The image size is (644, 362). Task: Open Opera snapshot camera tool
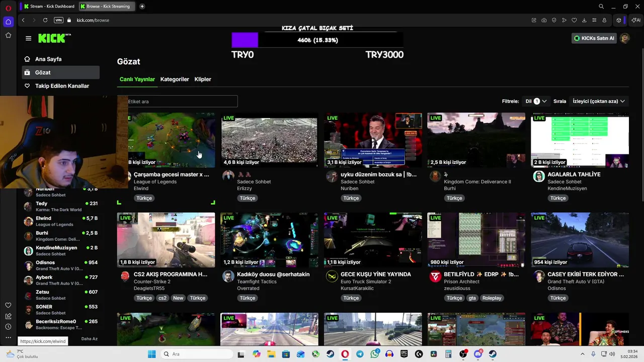(x=544, y=20)
